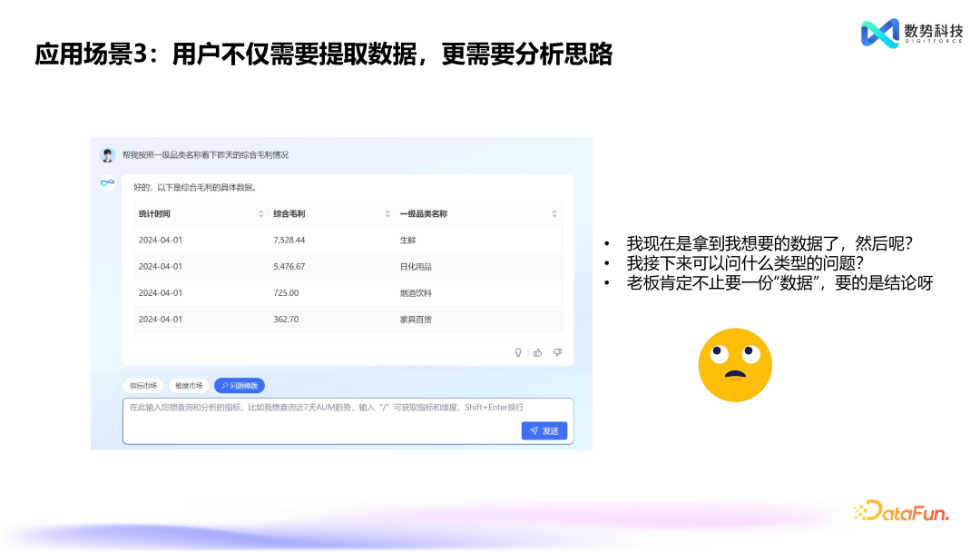
Task: Click the thumbs up icon
Action: tap(538, 352)
